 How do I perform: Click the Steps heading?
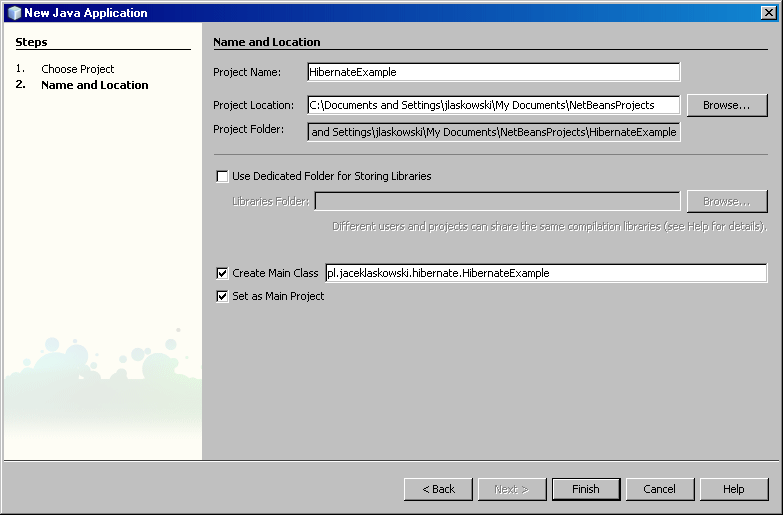coord(31,42)
